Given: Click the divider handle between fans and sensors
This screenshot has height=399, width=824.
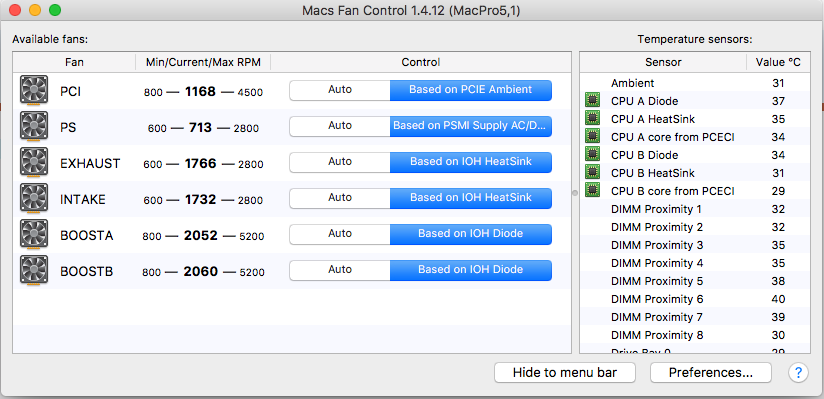Looking at the screenshot, I should coord(575,193).
